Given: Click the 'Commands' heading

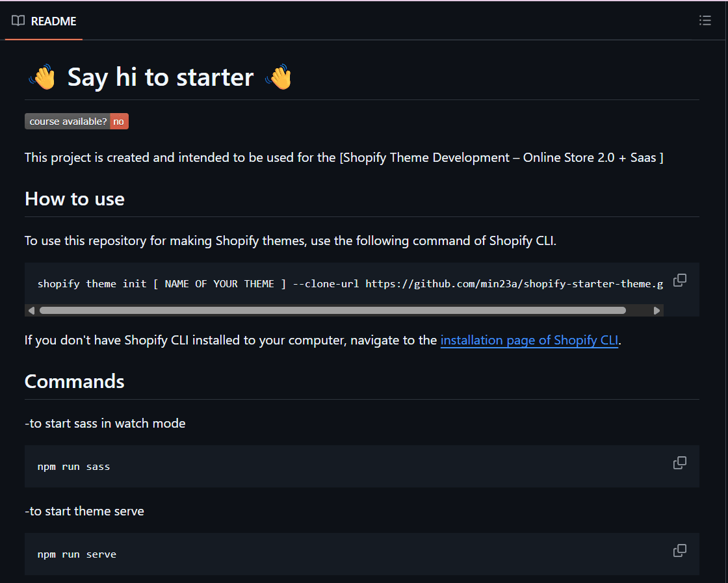Looking at the screenshot, I should tap(74, 382).
